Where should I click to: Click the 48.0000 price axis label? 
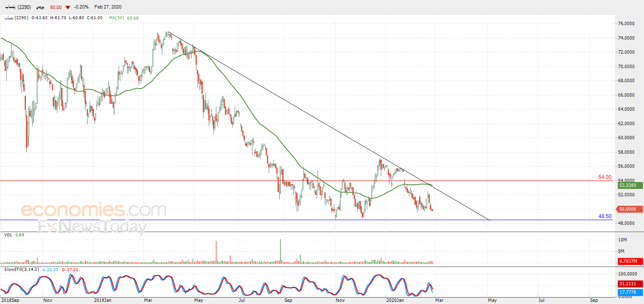point(627,223)
